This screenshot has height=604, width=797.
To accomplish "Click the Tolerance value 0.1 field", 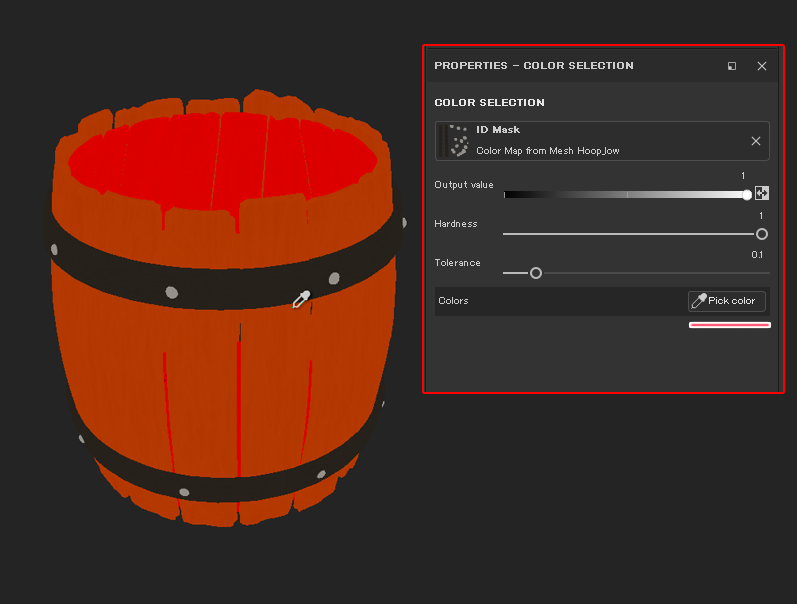I will (757, 255).
